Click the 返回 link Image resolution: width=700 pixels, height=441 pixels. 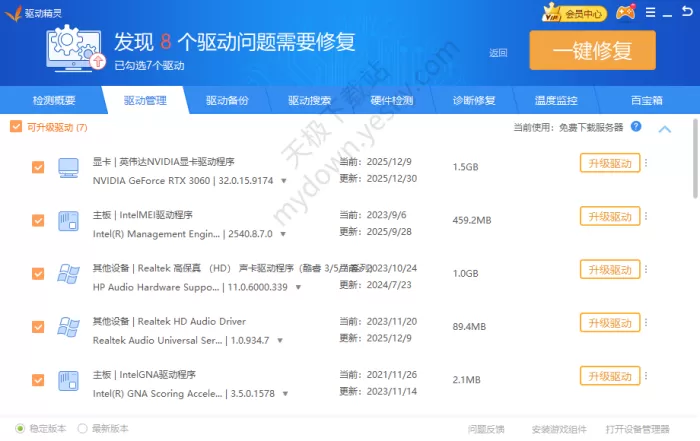[x=498, y=53]
